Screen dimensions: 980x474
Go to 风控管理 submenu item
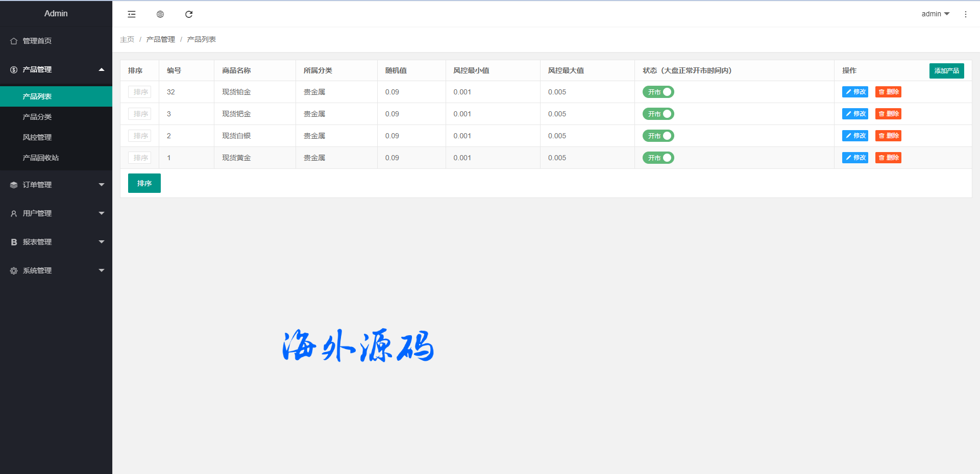(37, 137)
